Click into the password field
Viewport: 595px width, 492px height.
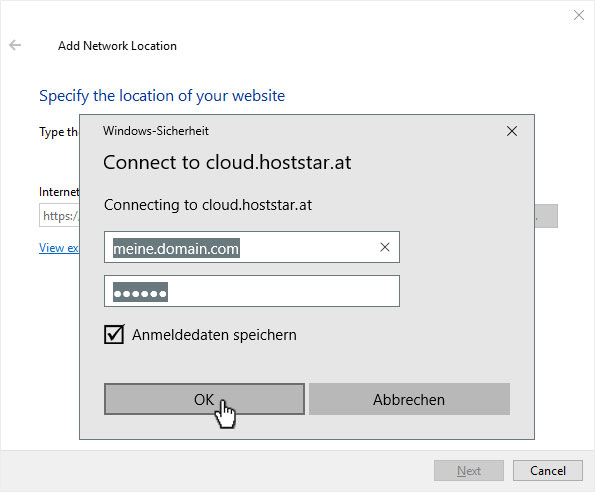tap(252, 291)
